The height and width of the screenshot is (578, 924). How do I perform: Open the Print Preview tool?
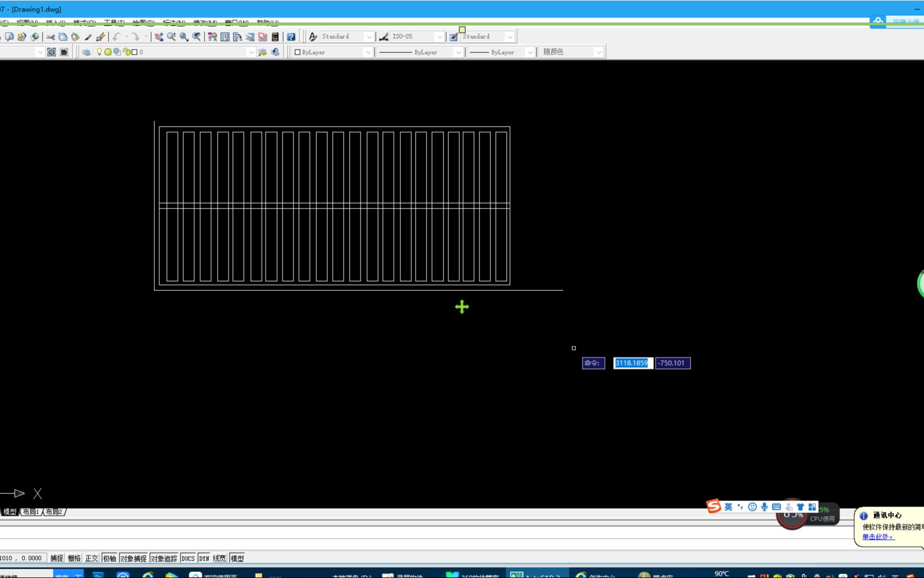tap(9, 37)
